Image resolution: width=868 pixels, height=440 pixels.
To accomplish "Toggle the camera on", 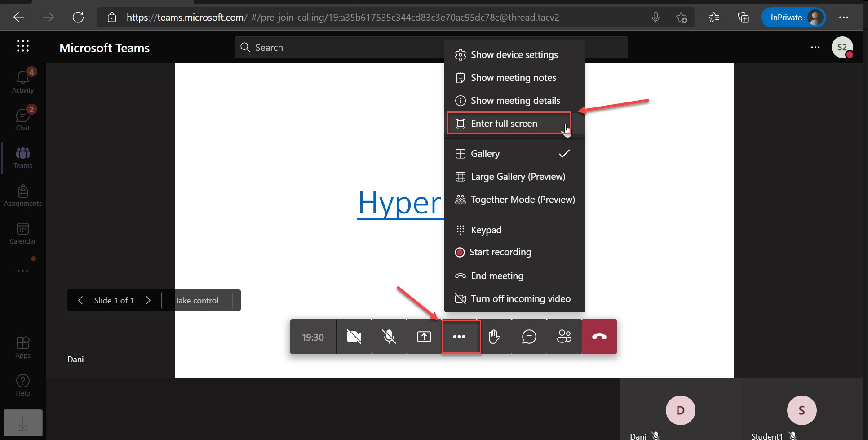I will (354, 337).
